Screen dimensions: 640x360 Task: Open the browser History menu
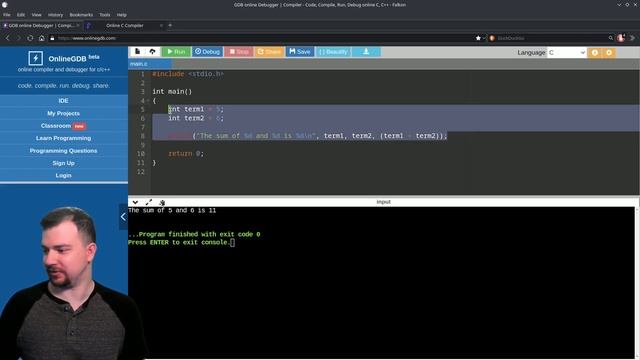(x=56, y=15)
